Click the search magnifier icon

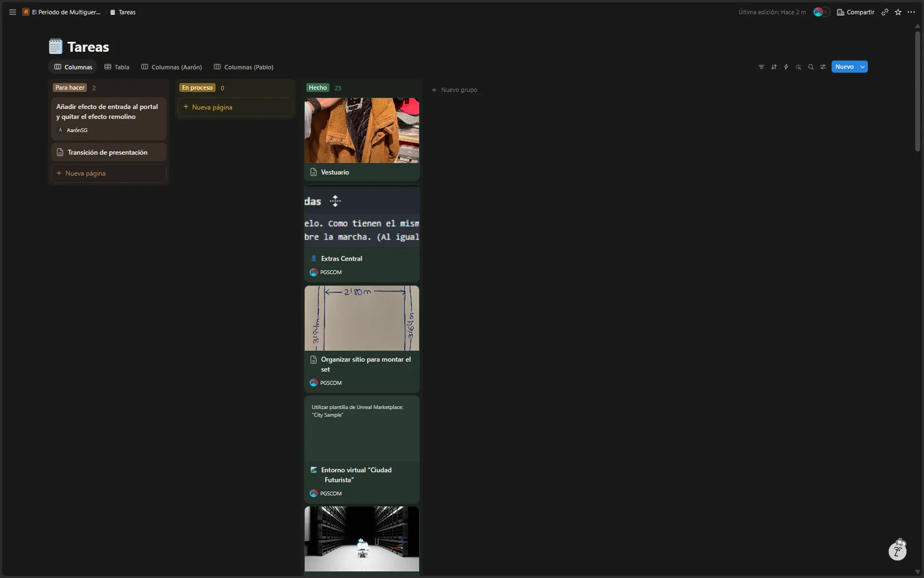point(811,67)
